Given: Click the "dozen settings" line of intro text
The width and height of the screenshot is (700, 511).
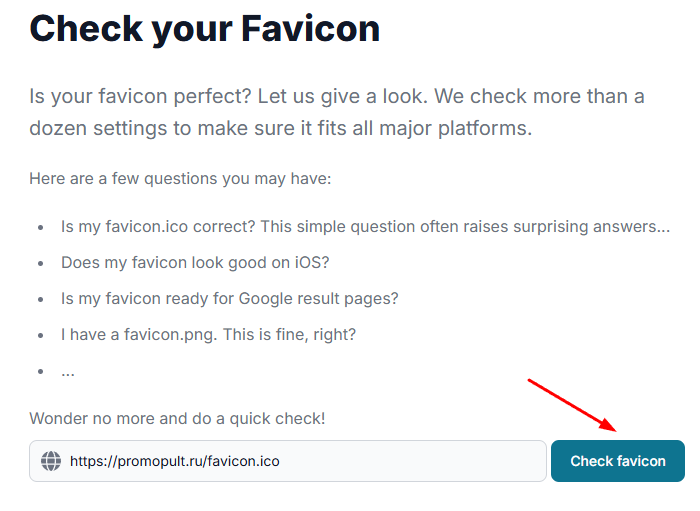Looking at the screenshot, I should pyautogui.click(x=281, y=129).
